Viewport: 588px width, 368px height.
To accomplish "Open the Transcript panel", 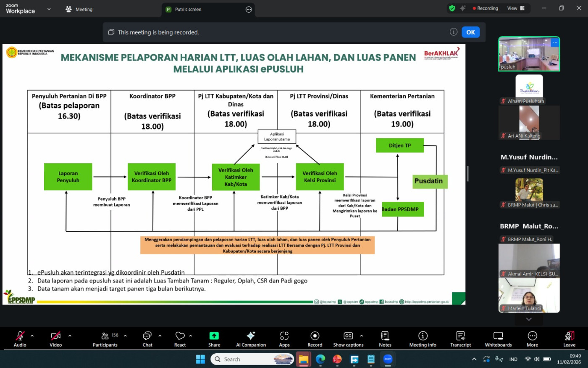I will (x=460, y=339).
